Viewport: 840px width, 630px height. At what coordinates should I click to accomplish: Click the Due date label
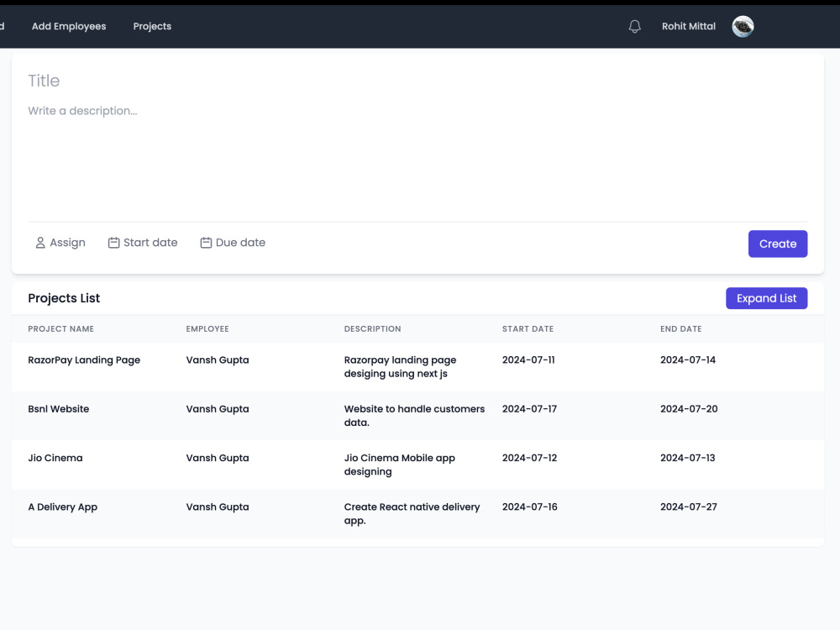pos(240,243)
